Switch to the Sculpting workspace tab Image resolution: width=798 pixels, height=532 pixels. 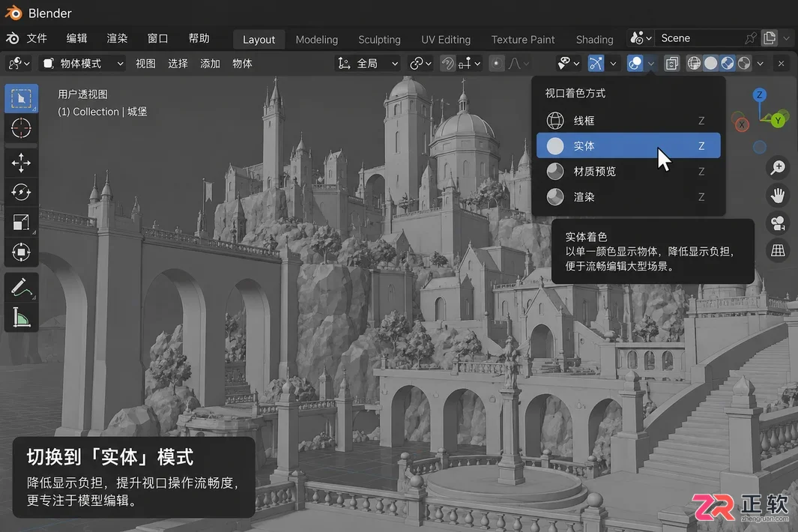point(379,39)
